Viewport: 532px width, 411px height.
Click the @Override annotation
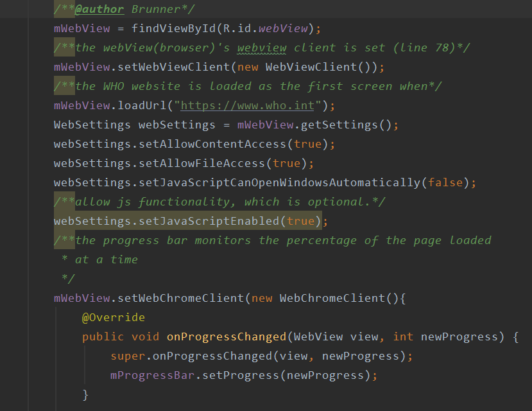[114, 318]
